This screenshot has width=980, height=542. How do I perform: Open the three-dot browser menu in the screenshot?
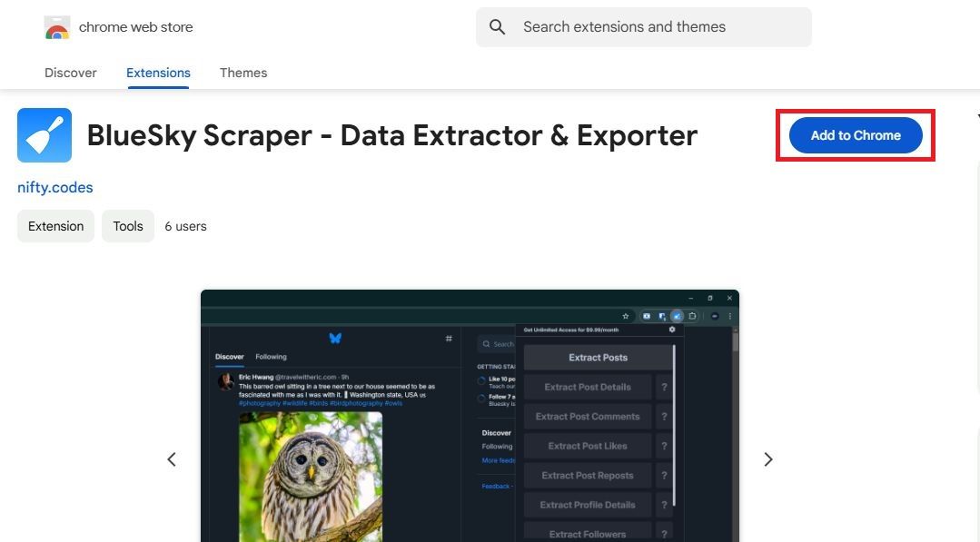tap(729, 316)
